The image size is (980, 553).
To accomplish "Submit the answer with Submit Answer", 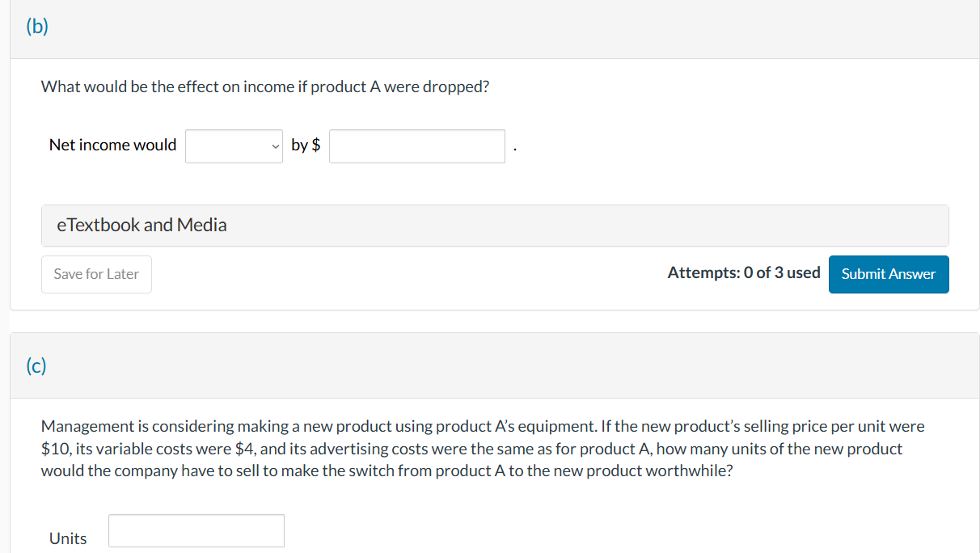I will coord(889,274).
